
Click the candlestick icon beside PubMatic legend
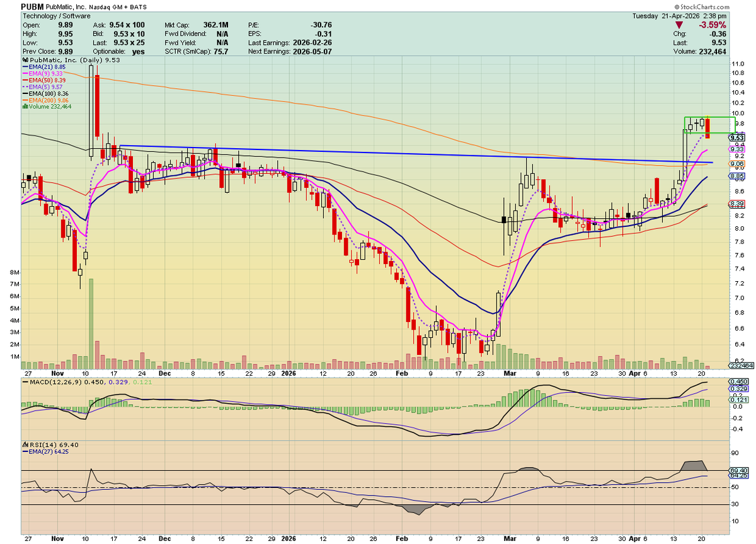coord(24,61)
